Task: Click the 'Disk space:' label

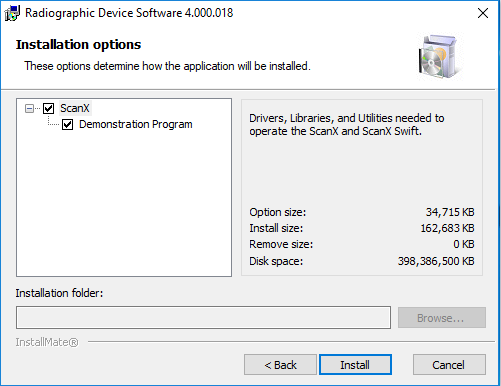Action: 276,261
